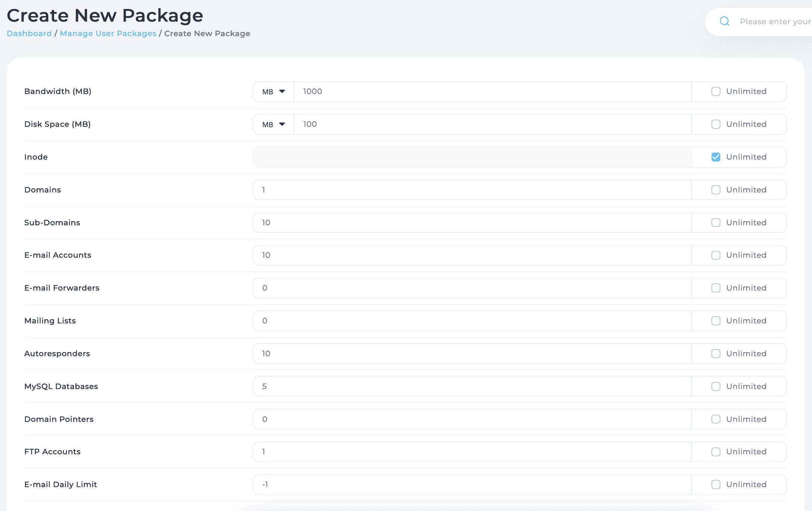Click the Mailing Lists input field
This screenshot has height=511, width=812.
472,321
